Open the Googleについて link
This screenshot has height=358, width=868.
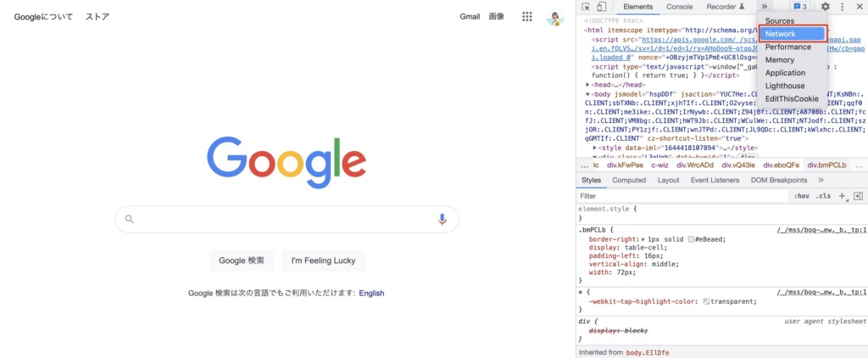pos(43,17)
